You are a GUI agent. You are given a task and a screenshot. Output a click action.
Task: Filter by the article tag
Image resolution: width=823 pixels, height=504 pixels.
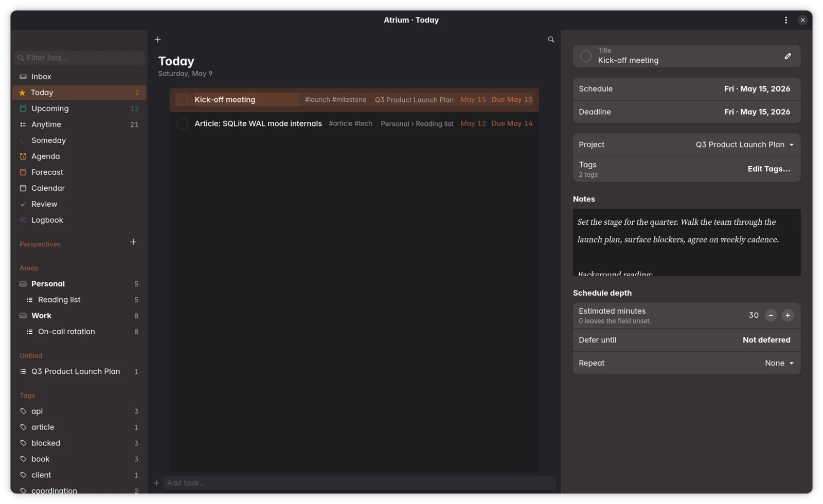79,427
